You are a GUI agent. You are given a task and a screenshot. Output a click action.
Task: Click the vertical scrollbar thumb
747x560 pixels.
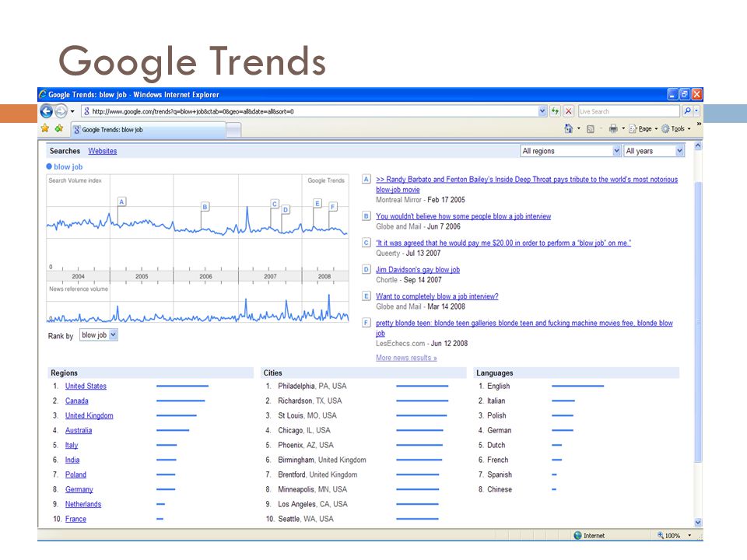(698, 322)
